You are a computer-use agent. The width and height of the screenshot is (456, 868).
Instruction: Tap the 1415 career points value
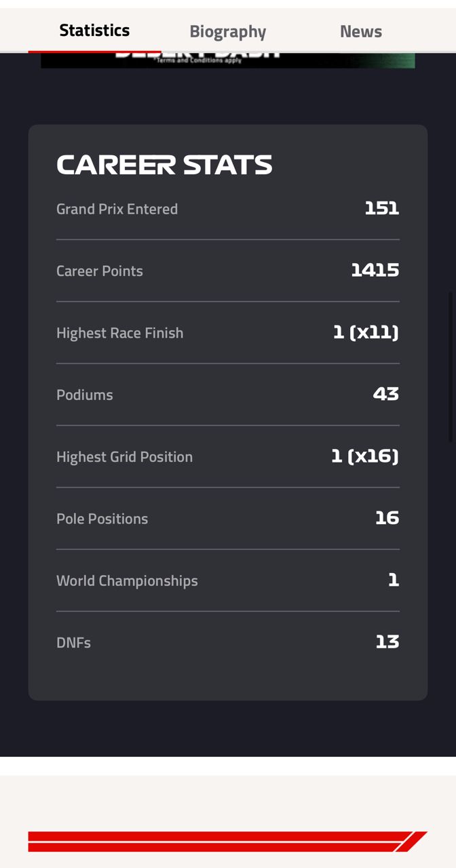[x=375, y=270]
